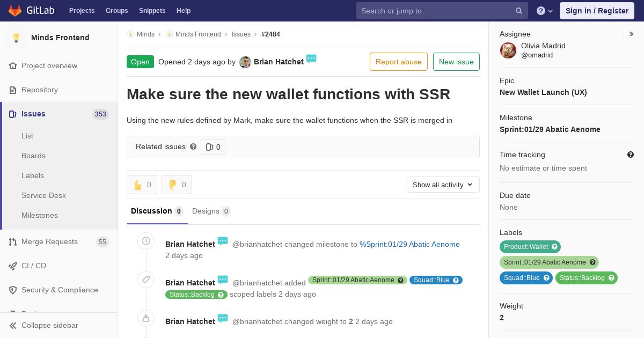Click the Minds breadcrumb icon

[x=130, y=34]
